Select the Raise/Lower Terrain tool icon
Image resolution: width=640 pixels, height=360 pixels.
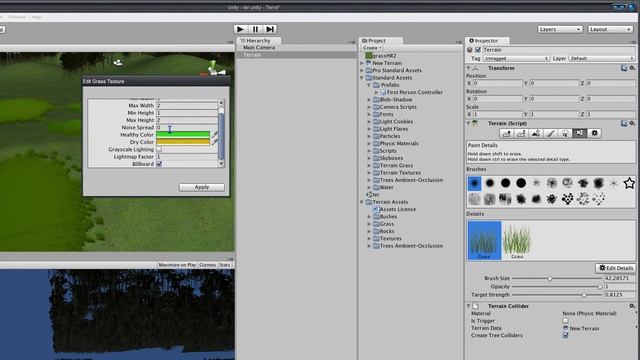coord(507,133)
